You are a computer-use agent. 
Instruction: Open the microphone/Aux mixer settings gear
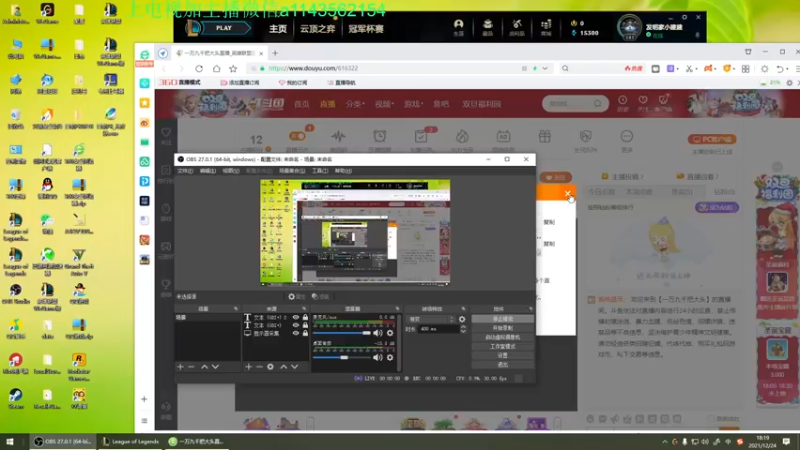(x=390, y=333)
